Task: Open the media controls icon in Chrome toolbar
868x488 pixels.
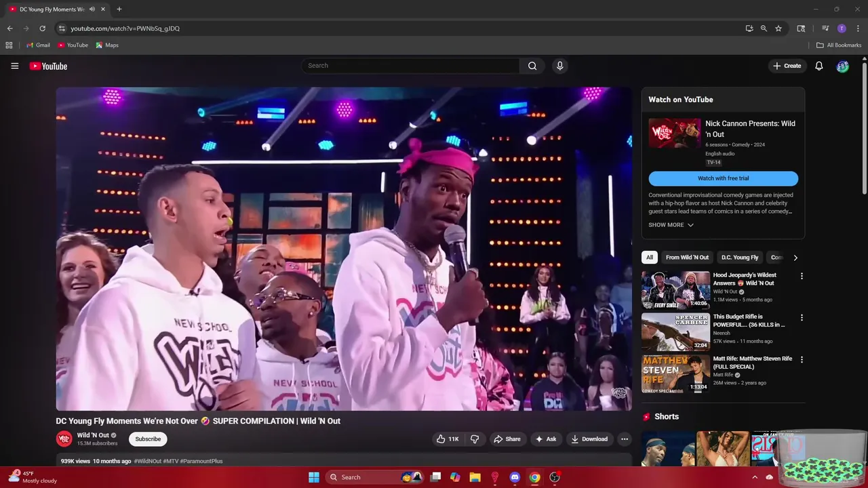Action: 825,28
